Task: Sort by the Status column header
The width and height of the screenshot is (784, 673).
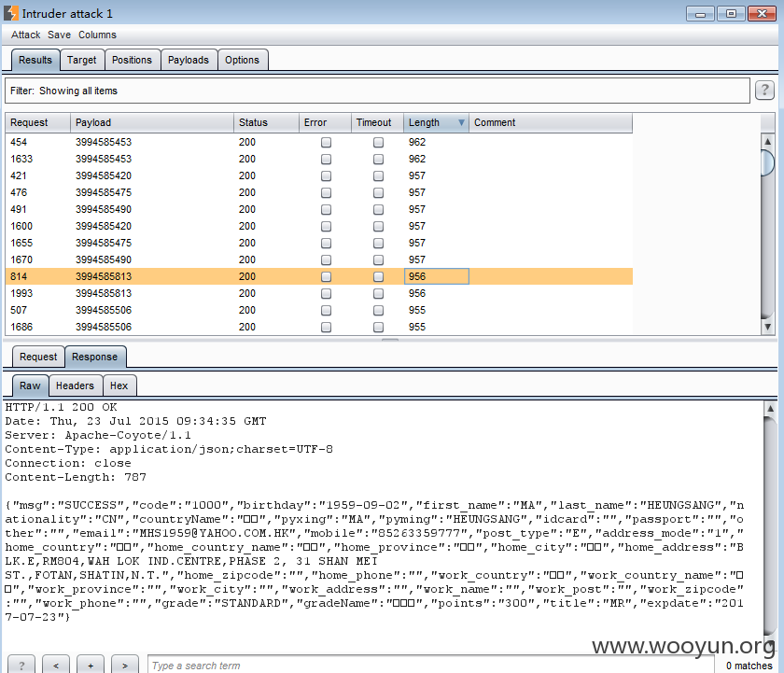Action: point(267,122)
